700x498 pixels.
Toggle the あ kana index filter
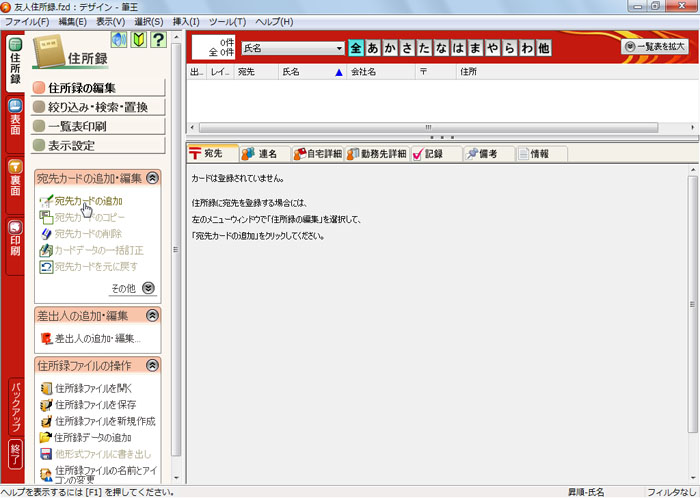pos(373,47)
